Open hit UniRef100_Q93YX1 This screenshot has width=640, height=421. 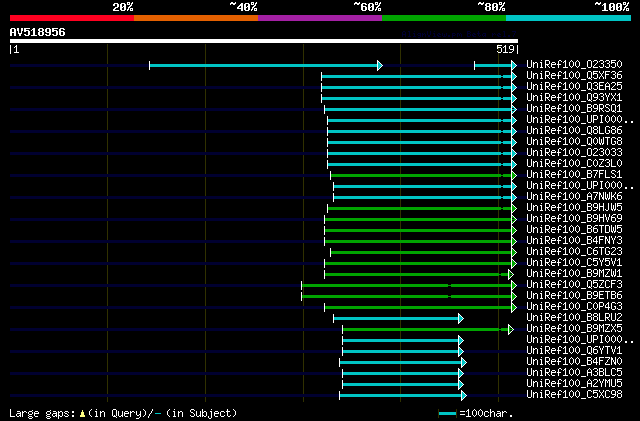pos(574,97)
